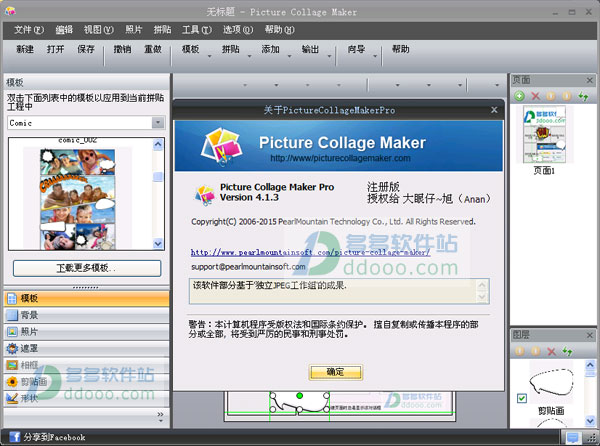Viewport: 600px width, 446px height.
Task: Open the 工具(T) menu
Action: (197, 30)
